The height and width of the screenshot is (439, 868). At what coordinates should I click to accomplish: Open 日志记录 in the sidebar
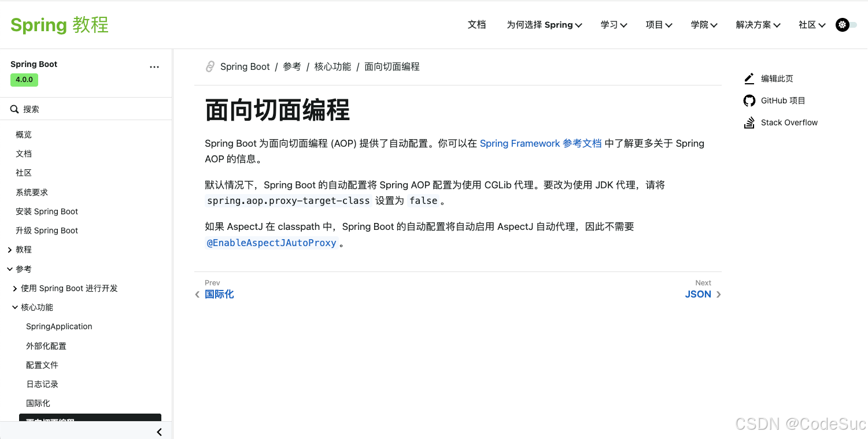point(42,384)
